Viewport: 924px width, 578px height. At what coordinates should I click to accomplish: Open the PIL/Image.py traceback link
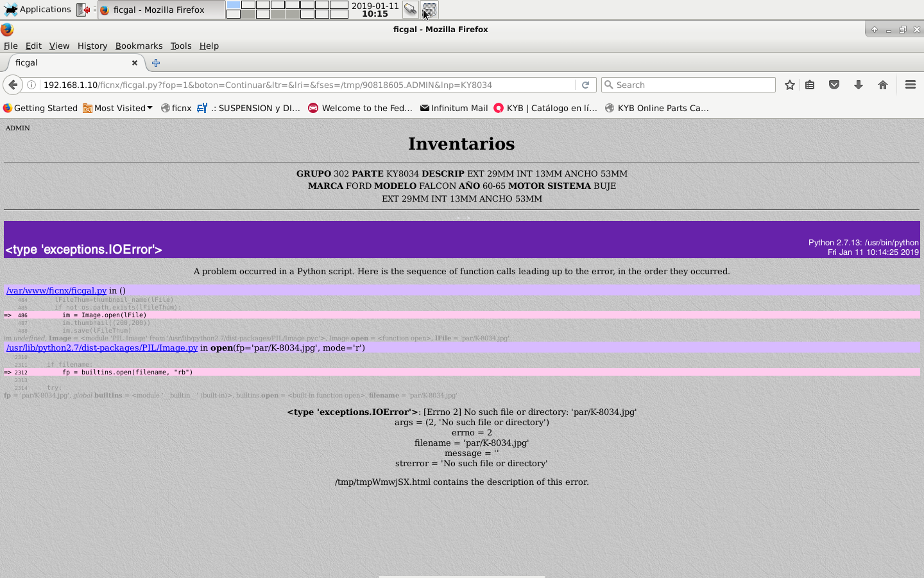[102, 347]
